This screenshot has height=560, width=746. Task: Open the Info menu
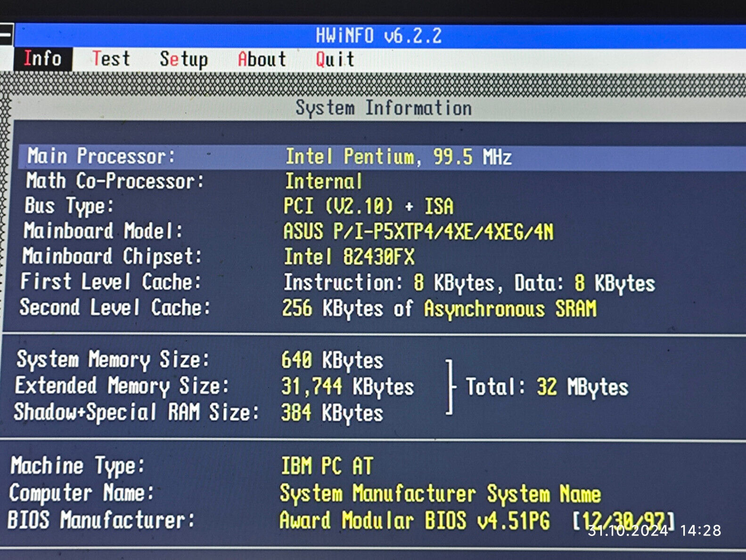click(43, 59)
